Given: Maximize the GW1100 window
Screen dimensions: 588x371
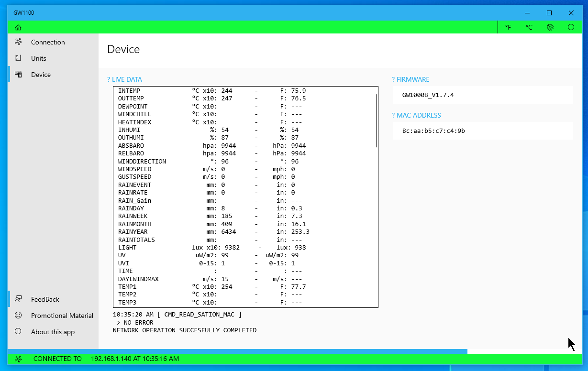Looking at the screenshot, I should (x=549, y=13).
